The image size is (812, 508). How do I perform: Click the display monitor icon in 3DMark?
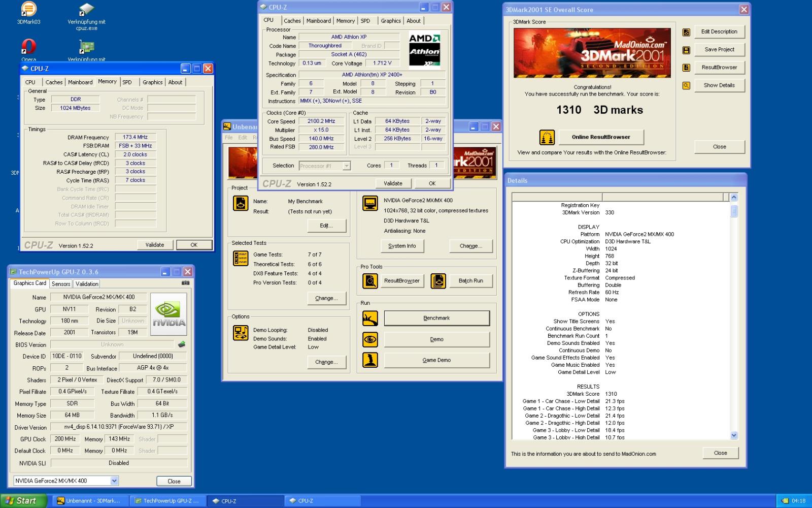point(370,203)
